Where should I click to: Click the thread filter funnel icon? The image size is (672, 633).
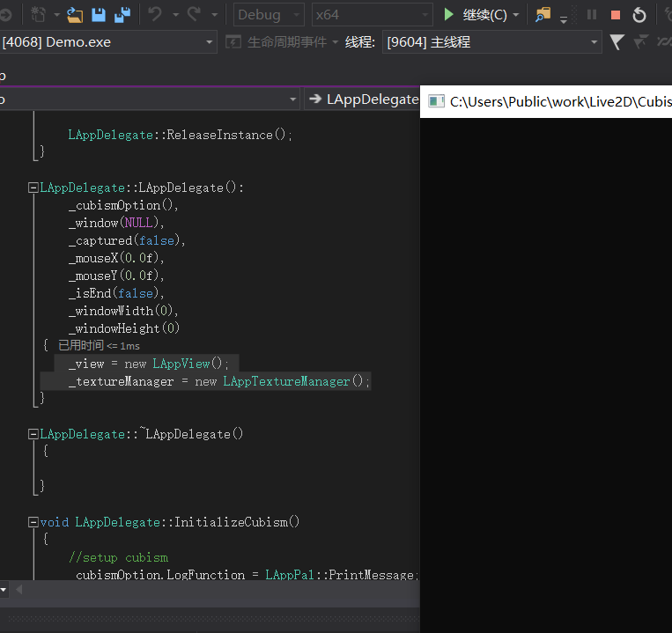click(x=617, y=42)
